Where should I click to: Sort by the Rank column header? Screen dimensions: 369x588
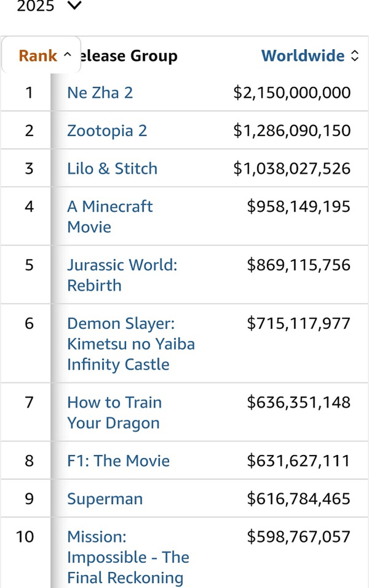[x=38, y=56]
